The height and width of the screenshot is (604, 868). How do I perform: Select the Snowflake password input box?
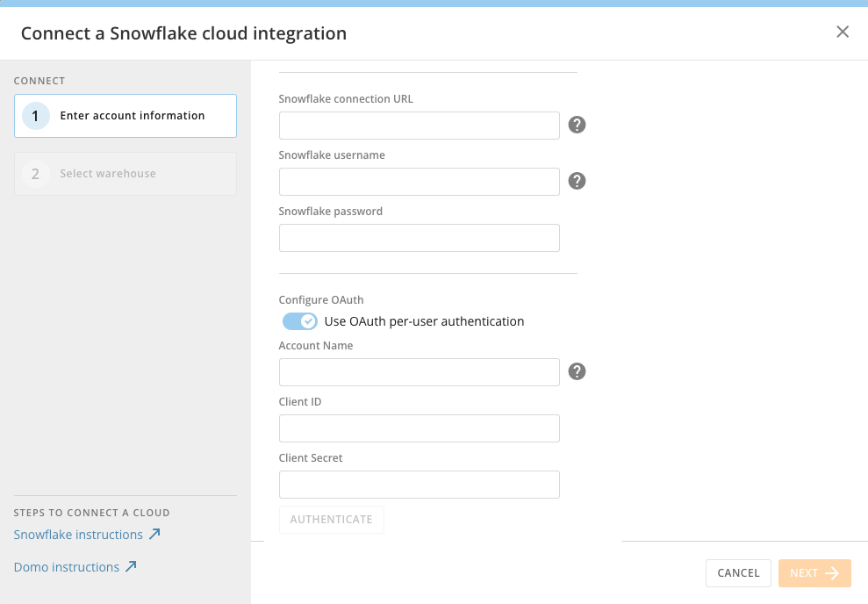419,238
